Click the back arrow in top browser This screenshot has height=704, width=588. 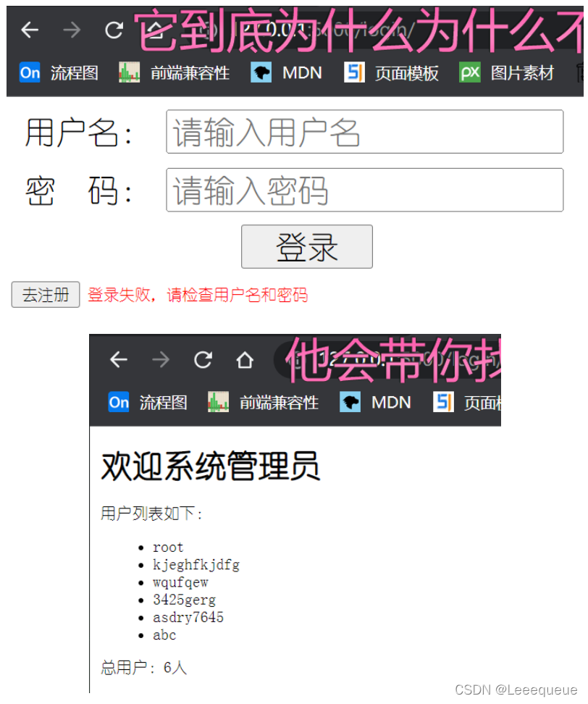(30, 30)
